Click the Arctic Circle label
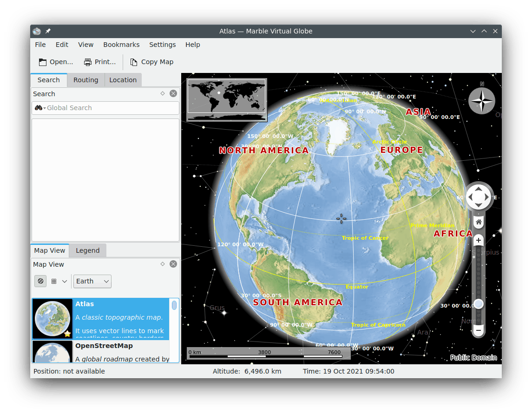Image resolution: width=532 pixels, height=414 pixels. [x=390, y=142]
